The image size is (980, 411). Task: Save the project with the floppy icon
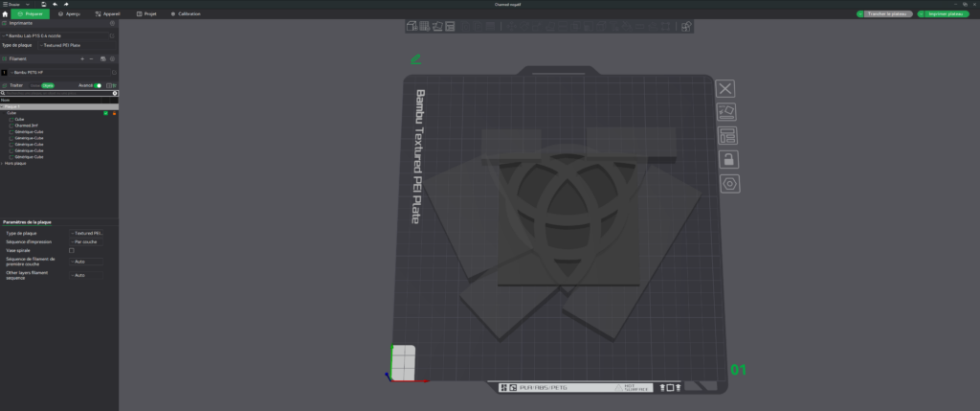coord(44,5)
